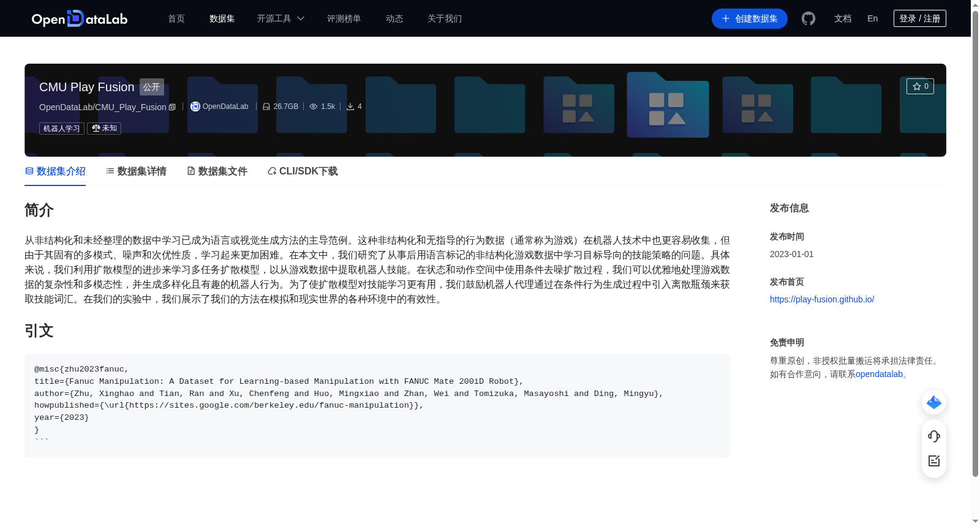The width and height of the screenshot is (980, 527).
Task: Click the 创建数据集 button
Action: click(x=749, y=19)
